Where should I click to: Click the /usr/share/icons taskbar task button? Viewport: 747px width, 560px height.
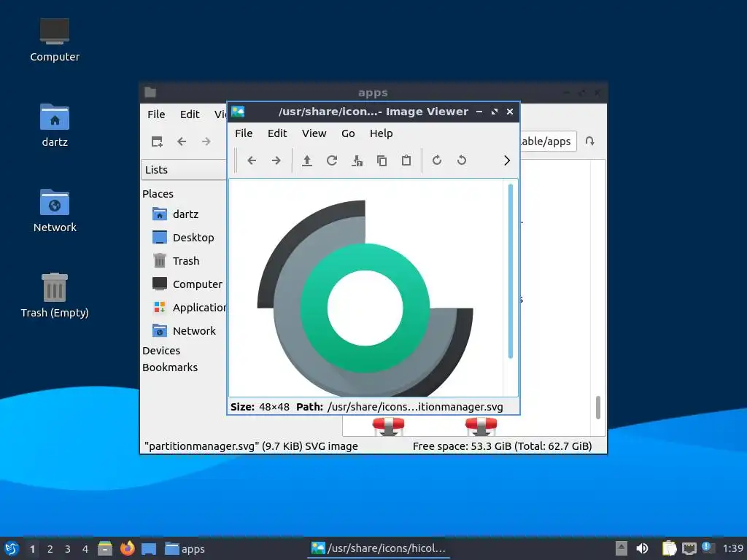pos(379,548)
